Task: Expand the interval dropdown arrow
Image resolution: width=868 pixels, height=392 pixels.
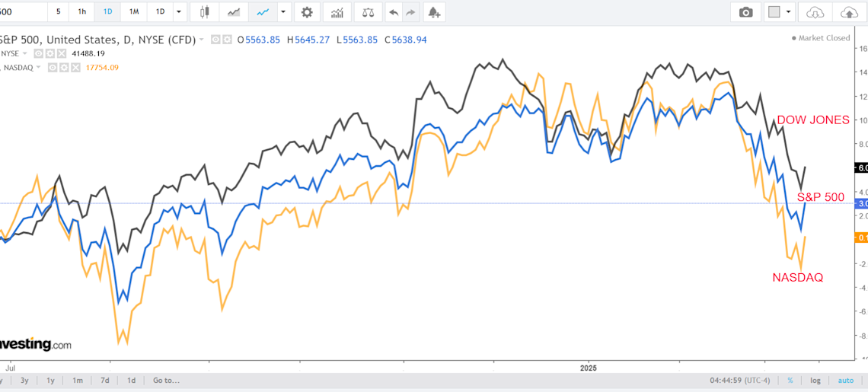Action: [x=178, y=11]
